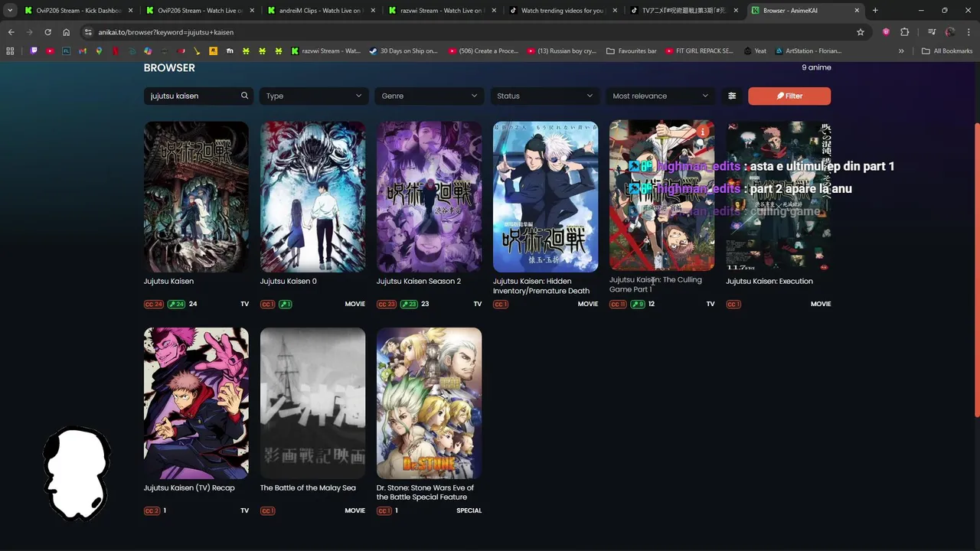Show more bookmarks via the double chevron
The width and height of the screenshot is (980, 551).
[901, 51]
